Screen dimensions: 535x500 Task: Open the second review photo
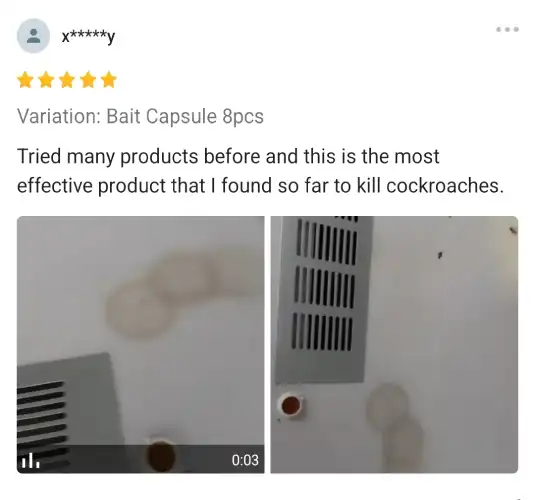(394, 344)
